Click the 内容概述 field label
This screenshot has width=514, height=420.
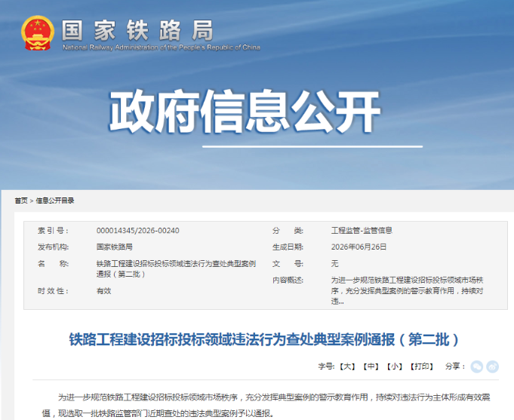288,281
